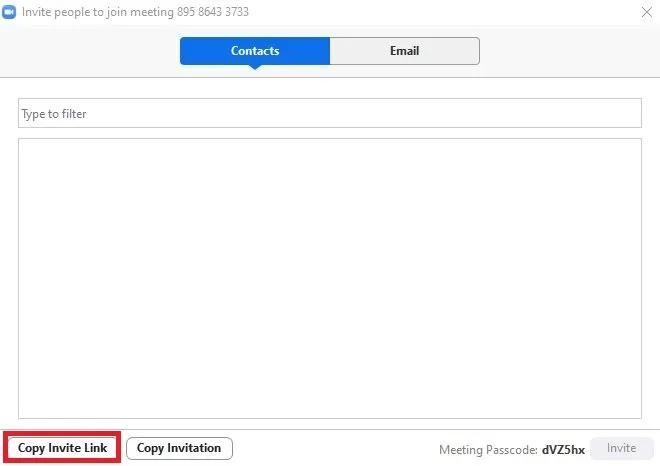Click the bottom of the contacts list panel
The height and width of the screenshot is (466, 660).
(x=329, y=408)
